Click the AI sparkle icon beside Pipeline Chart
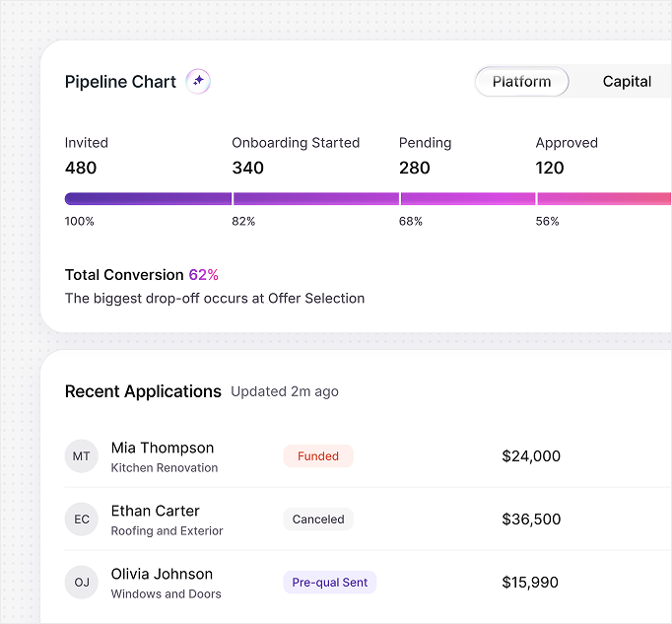 point(198,81)
